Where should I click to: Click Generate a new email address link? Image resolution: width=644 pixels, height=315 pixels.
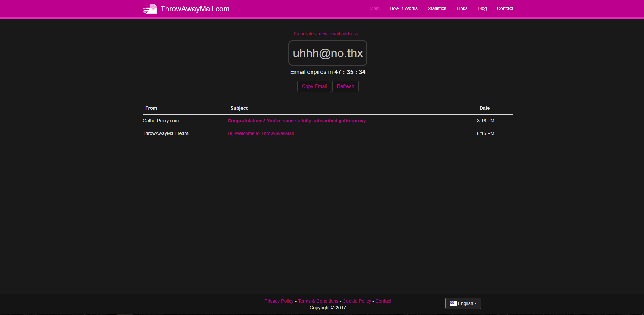[x=328, y=34]
